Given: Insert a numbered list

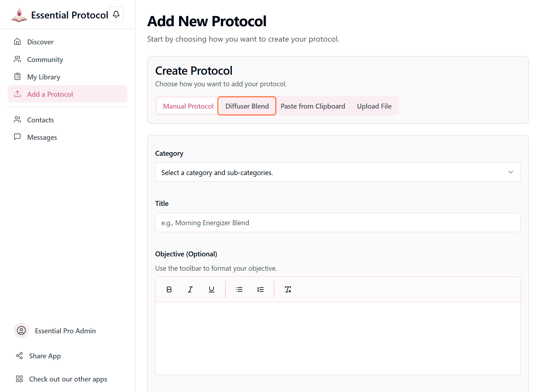Looking at the screenshot, I should (x=260, y=289).
